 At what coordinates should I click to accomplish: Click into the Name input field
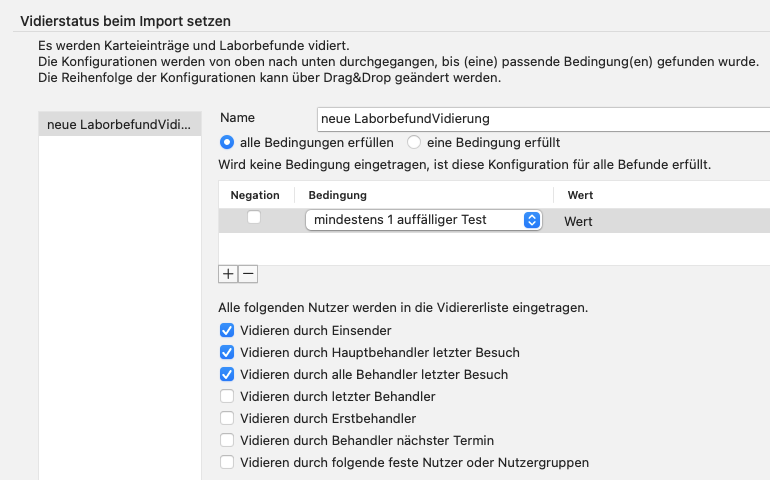(543, 119)
